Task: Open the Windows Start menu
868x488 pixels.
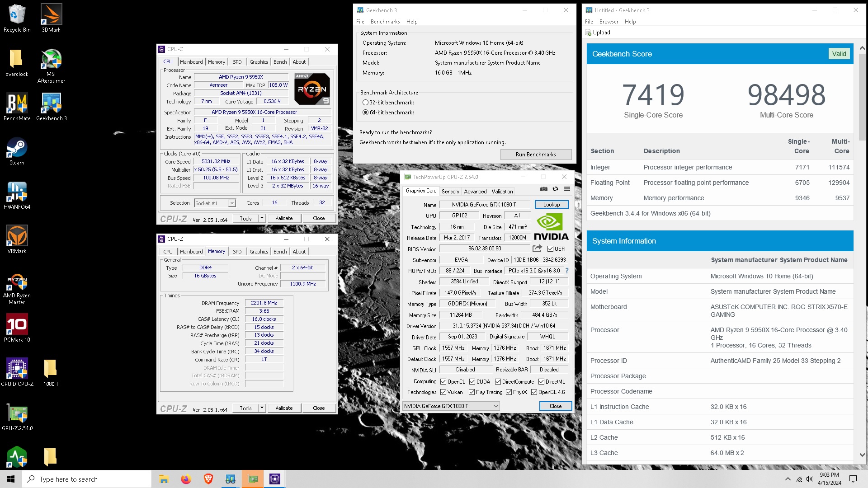Action: point(11,479)
